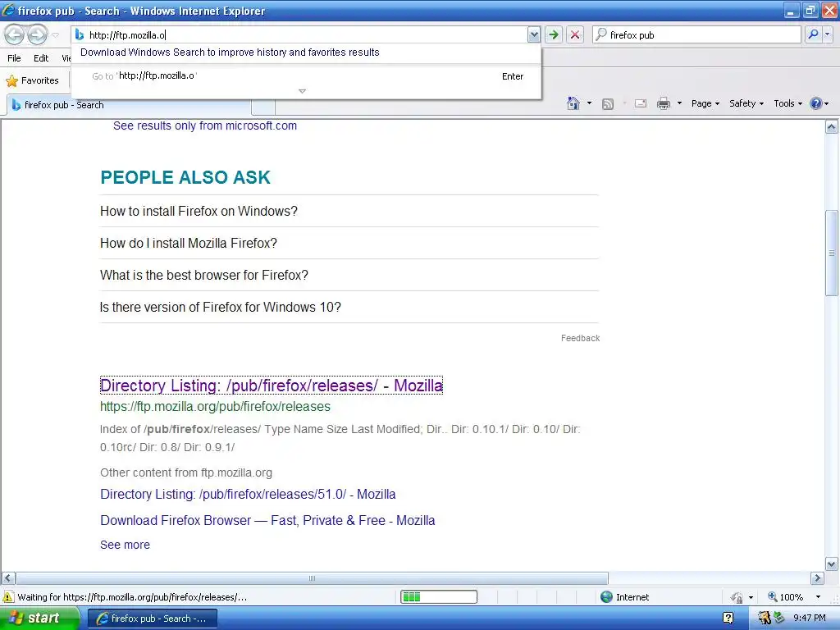The height and width of the screenshot is (630, 840).
Task: Click the green network tray icon
Action: point(779,619)
